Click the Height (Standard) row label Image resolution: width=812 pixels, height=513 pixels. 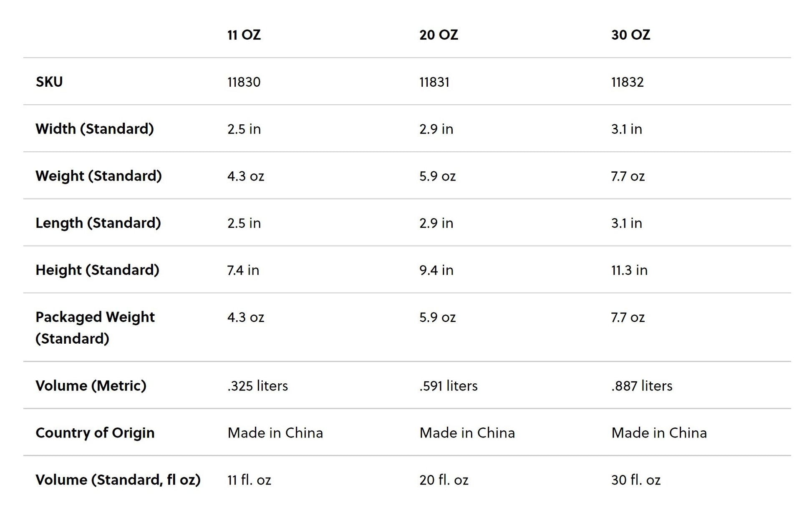point(97,270)
